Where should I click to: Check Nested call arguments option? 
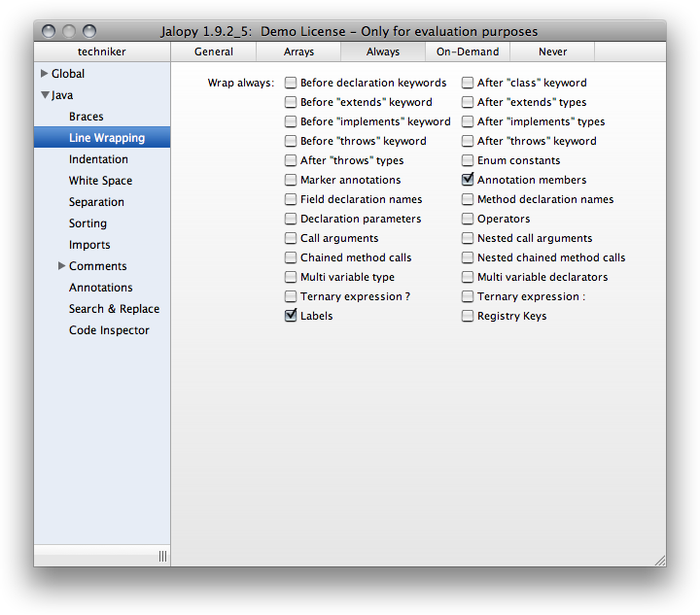pos(468,238)
